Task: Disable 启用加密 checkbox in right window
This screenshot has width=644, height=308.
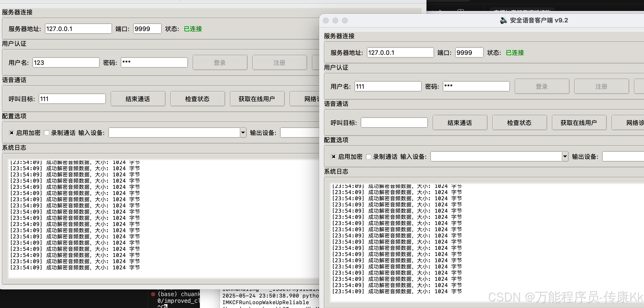Action: pos(333,157)
